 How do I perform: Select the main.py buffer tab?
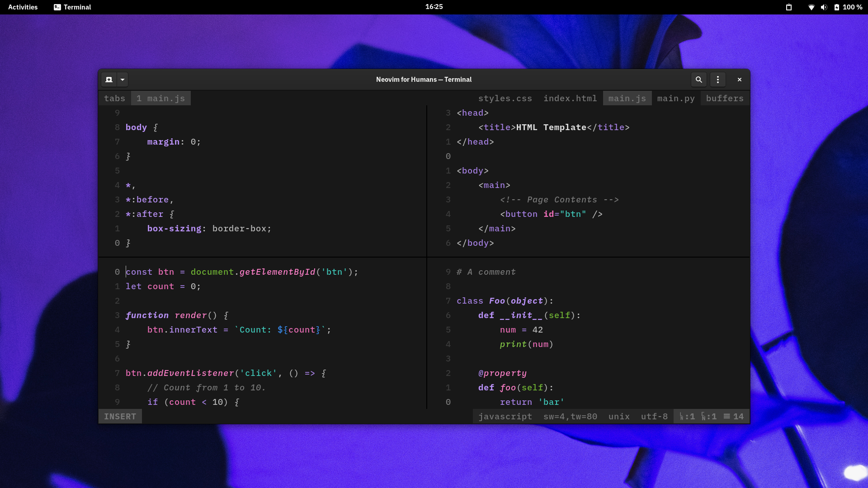click(676, 99)
